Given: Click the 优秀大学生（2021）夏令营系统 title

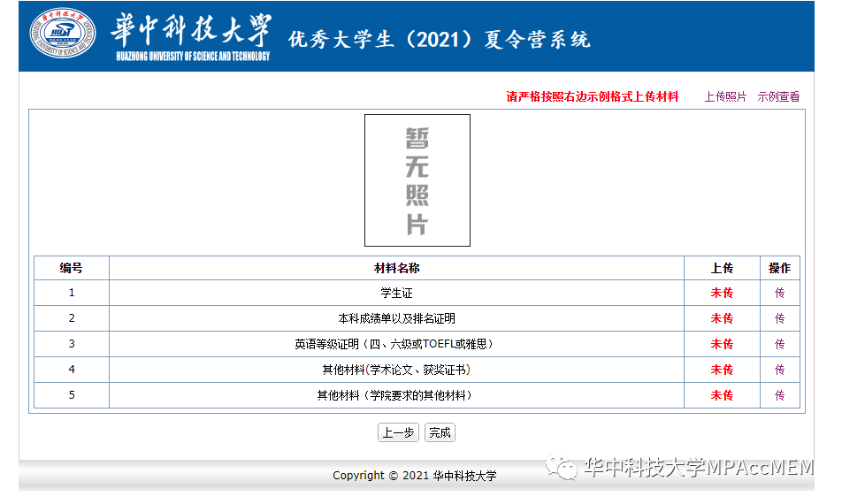Looking at the screenshot, I should point(440,40).
